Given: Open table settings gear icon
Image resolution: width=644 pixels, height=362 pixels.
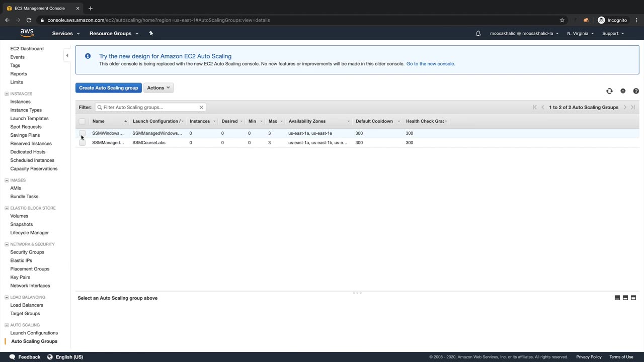Looking at the screenshot, I should click(x=623, y=91).
